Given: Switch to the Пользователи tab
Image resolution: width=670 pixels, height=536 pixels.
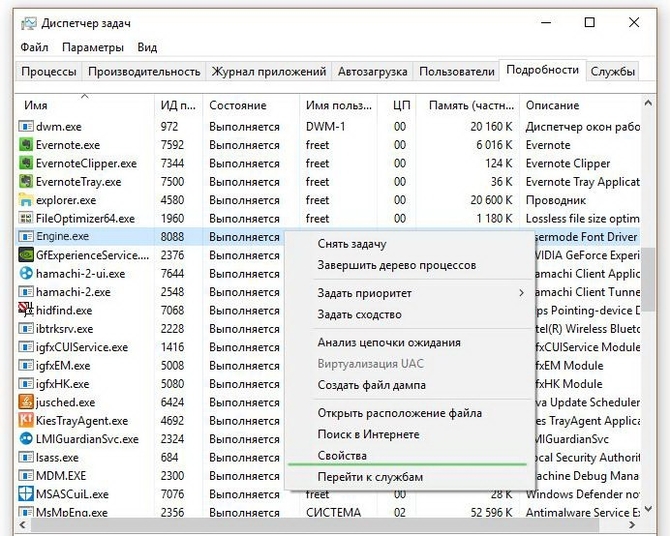Looking at the screenshot, I should [456, 71].
